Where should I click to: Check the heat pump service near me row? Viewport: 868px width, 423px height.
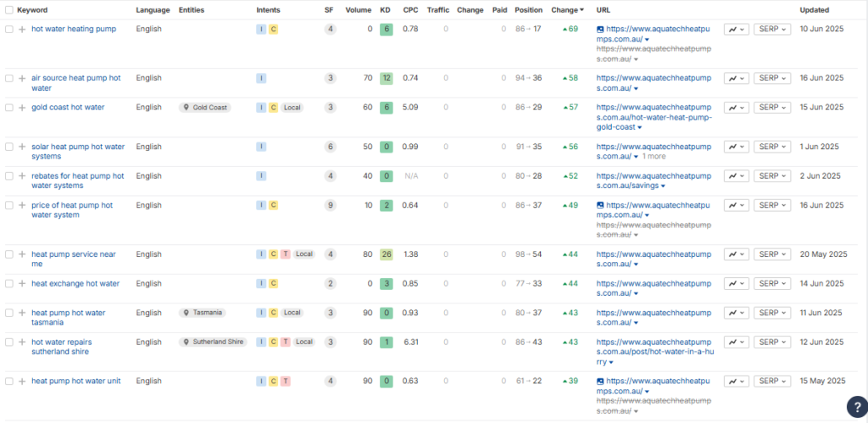click(8, 254)
